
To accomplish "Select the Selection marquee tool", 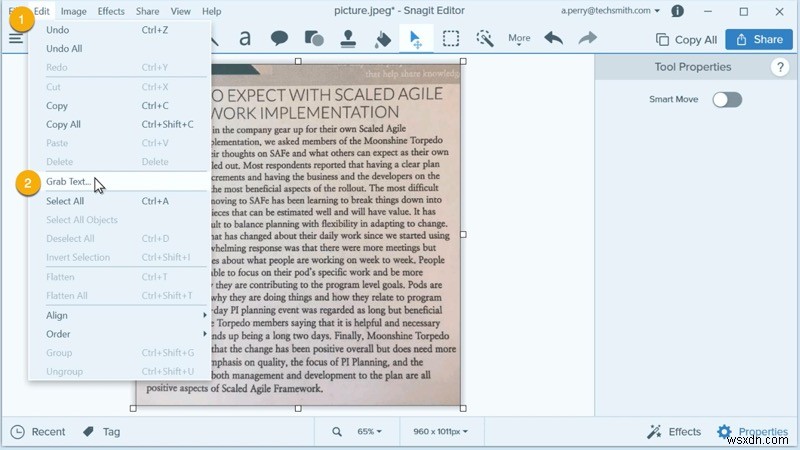I will [451, 38].
